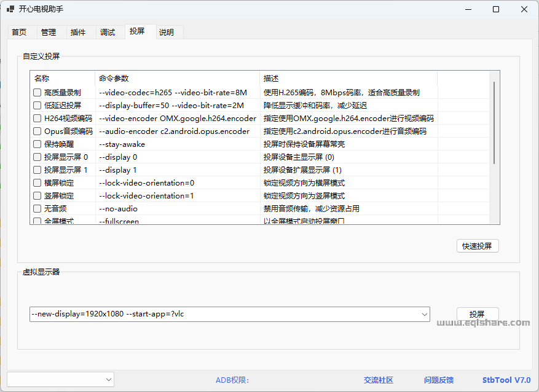
Task: Click the 快速投屏 button
Action: pyautogui.click(x=478, y=245)
